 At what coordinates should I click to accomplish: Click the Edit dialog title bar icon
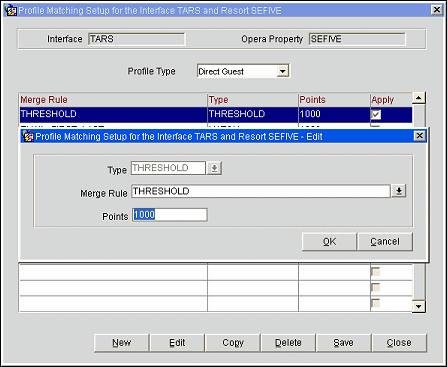point(28,136)
